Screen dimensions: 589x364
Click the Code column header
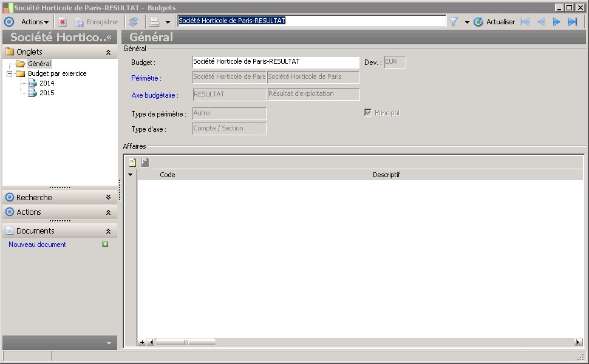tap(168, 175)
